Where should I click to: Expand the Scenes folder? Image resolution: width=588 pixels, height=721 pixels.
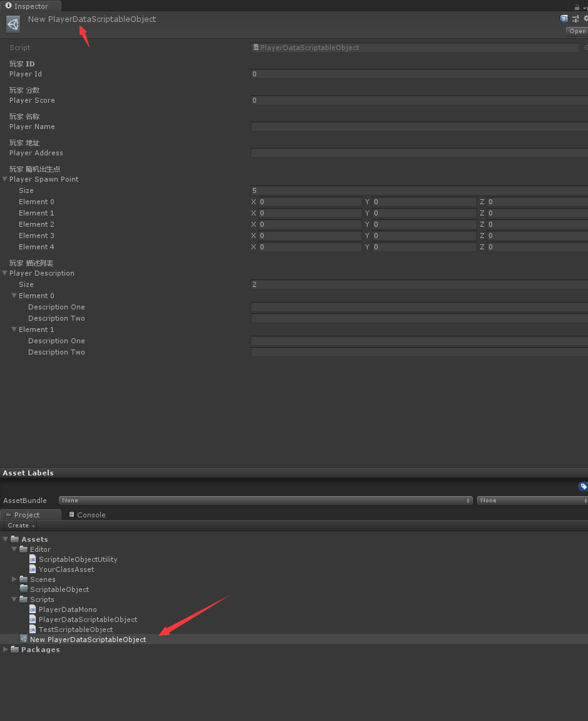pos(14,579)
